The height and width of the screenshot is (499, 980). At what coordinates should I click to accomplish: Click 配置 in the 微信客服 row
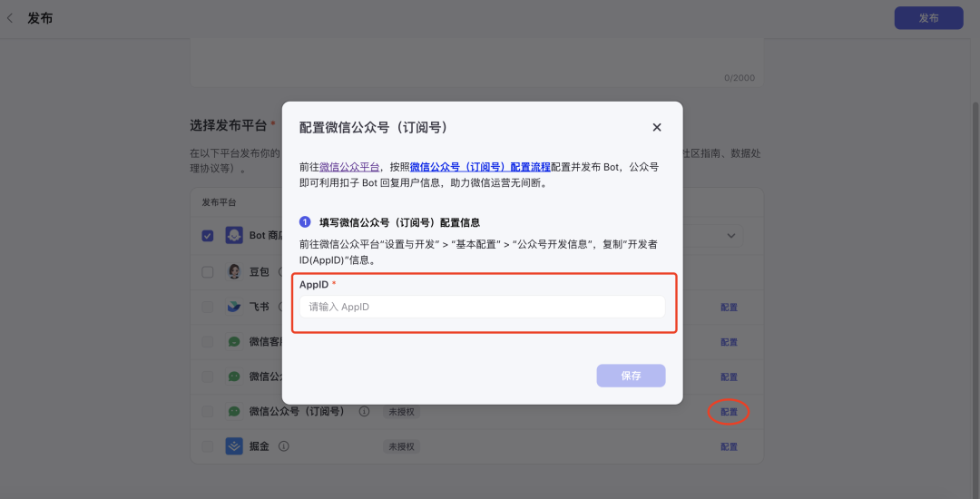pyautogui.click(x=729, y=342)
